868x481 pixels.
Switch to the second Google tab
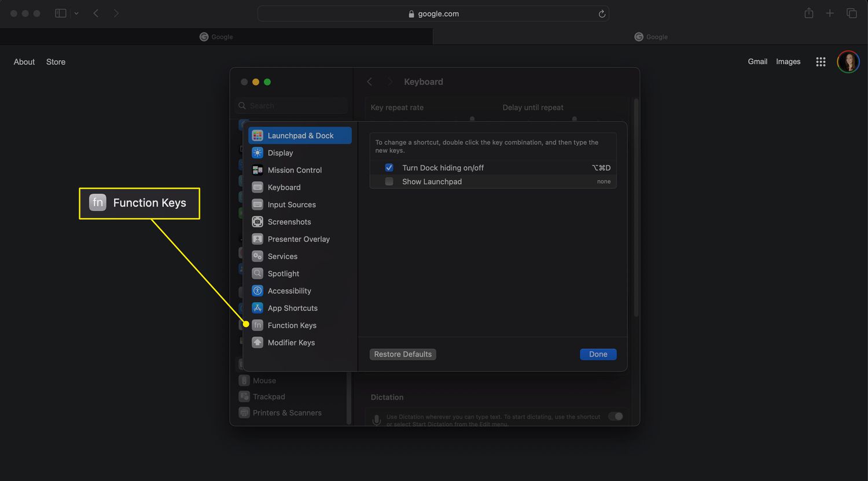650,36
